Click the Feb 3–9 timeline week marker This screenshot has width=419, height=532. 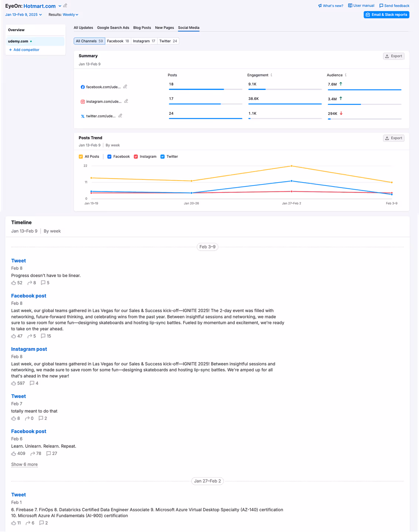point(207,247)
